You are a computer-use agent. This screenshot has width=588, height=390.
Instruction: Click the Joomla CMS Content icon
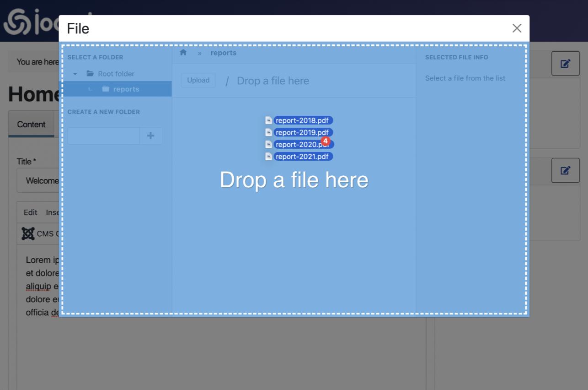pos(28,234)
